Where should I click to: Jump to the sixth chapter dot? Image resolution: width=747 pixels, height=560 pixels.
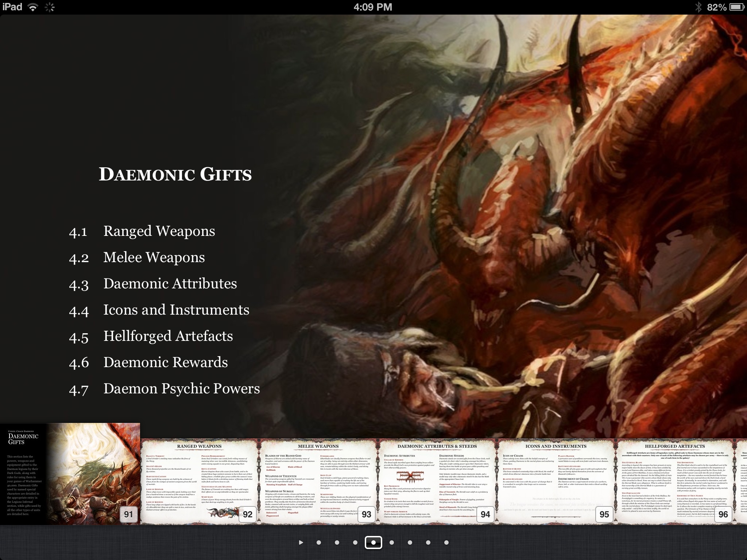[x=410, y=542]
